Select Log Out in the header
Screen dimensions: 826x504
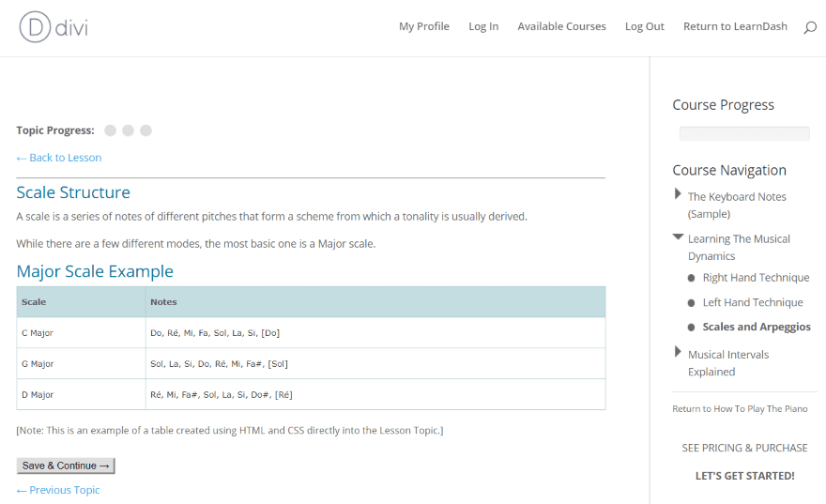pyautogui.click(x=645, y=26)
